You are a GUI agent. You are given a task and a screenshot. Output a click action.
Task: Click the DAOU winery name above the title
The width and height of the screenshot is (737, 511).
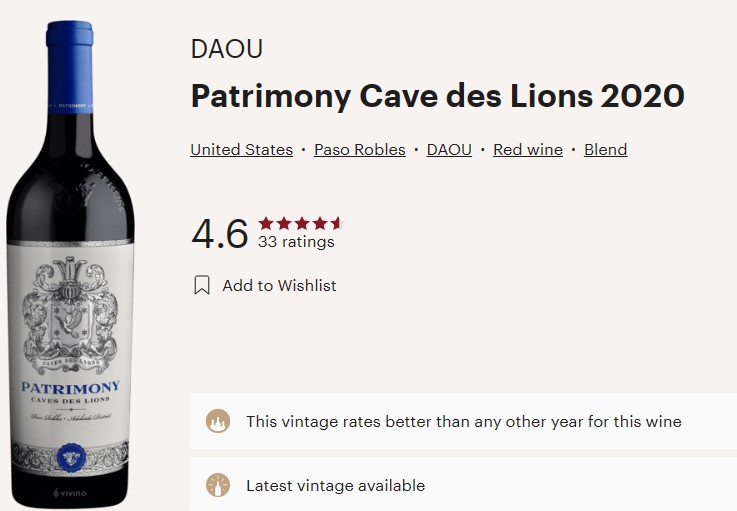(226, 49)
